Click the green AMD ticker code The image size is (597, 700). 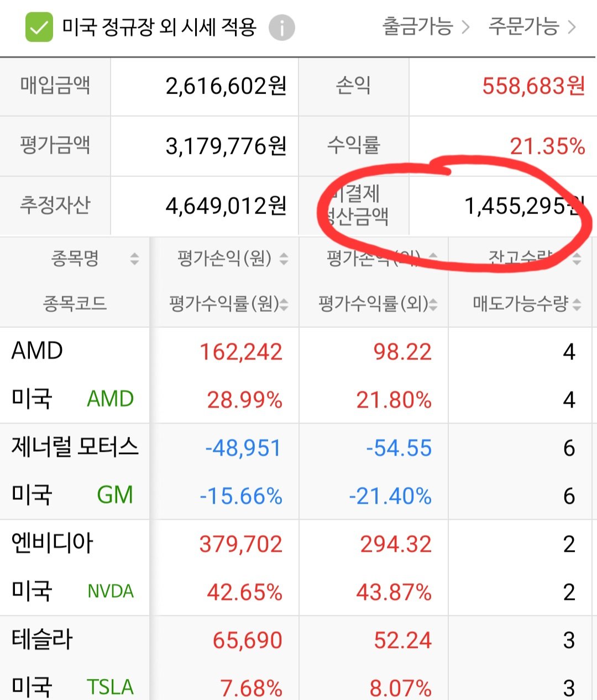111,399
